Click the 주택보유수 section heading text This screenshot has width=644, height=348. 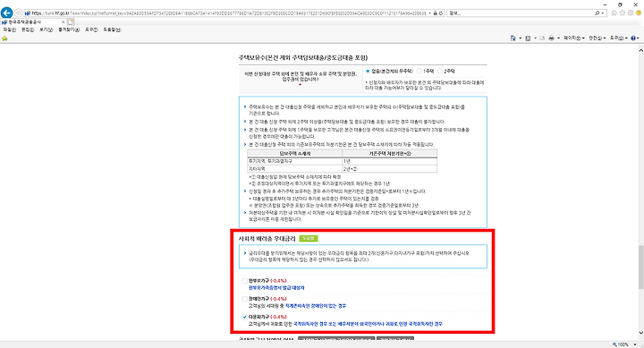pyautogui.click(x=302, y=57)
